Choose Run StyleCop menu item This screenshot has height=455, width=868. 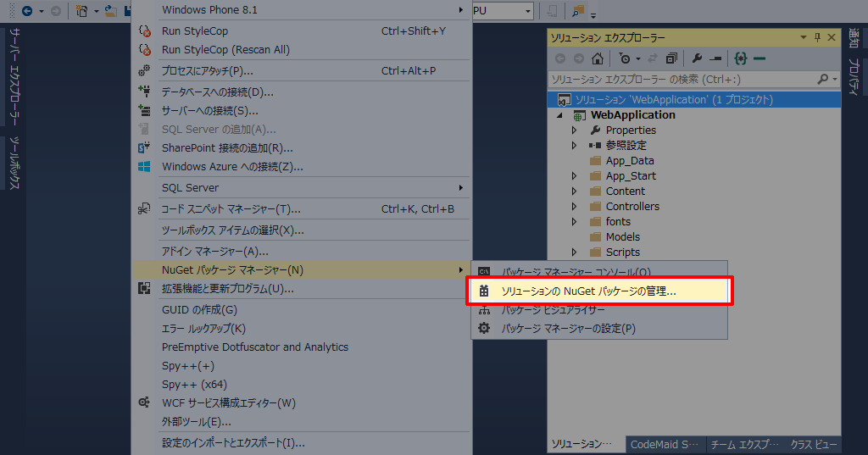tap(301, 31)
